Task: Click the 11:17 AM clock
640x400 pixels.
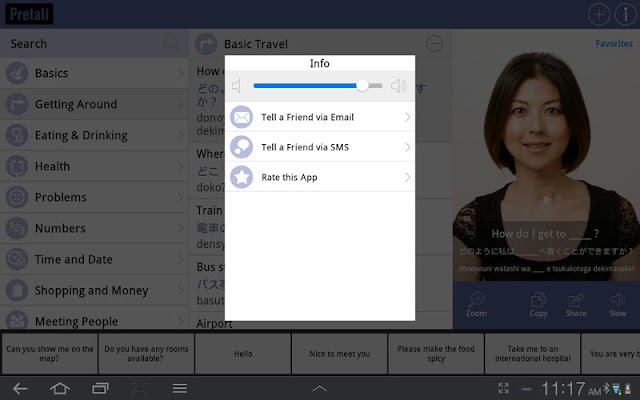Action: click(x=571, y=389)
